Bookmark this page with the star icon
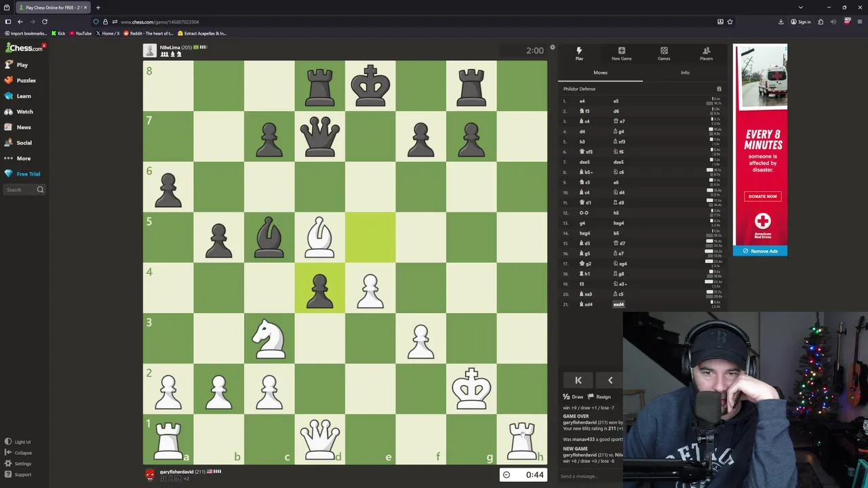 tap(730, 22)
